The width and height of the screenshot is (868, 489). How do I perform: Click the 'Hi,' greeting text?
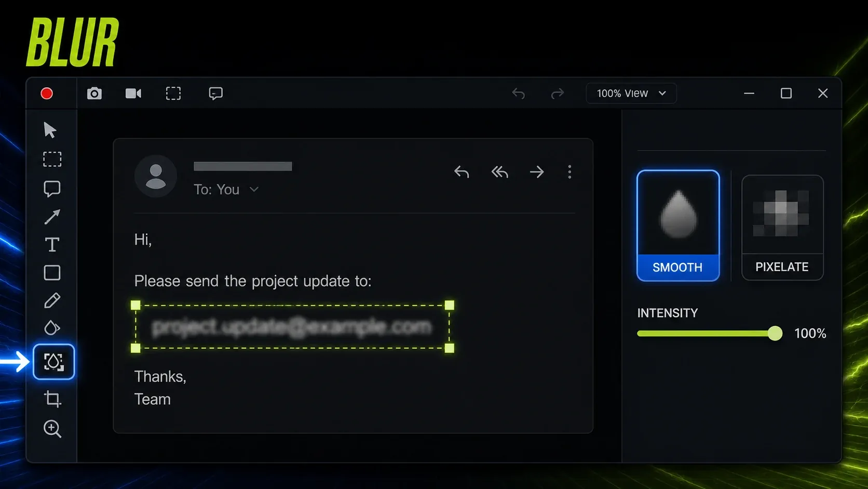point(143,240)
